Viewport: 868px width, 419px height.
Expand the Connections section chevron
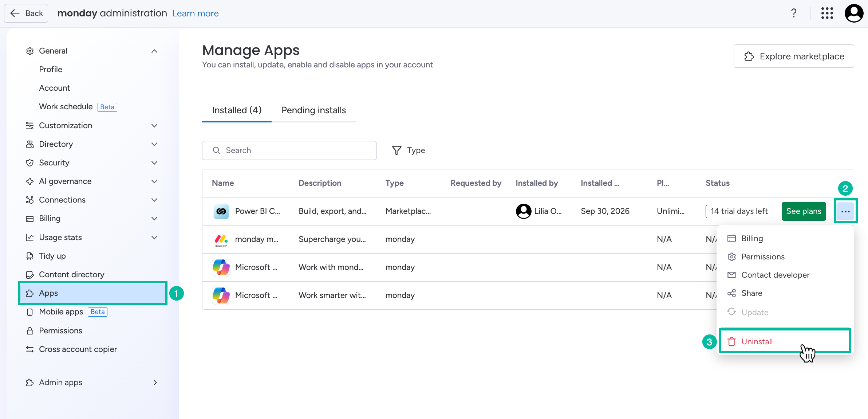coord(154,200)
